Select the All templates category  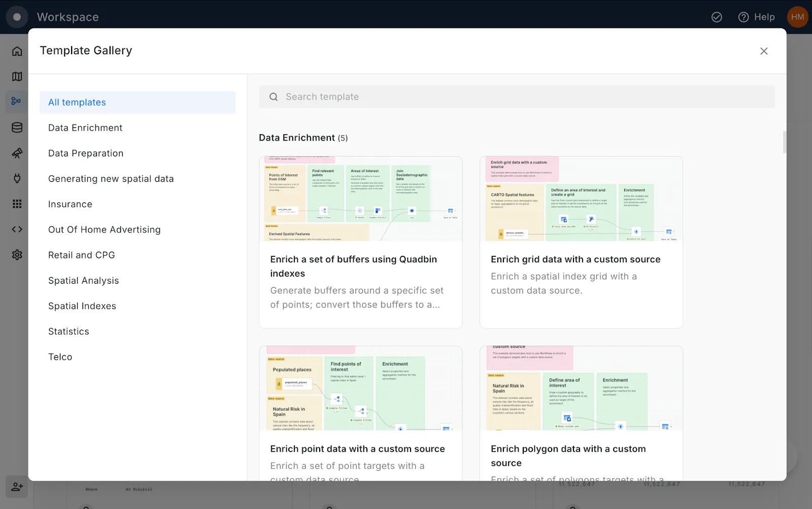[x=77, y=102]
